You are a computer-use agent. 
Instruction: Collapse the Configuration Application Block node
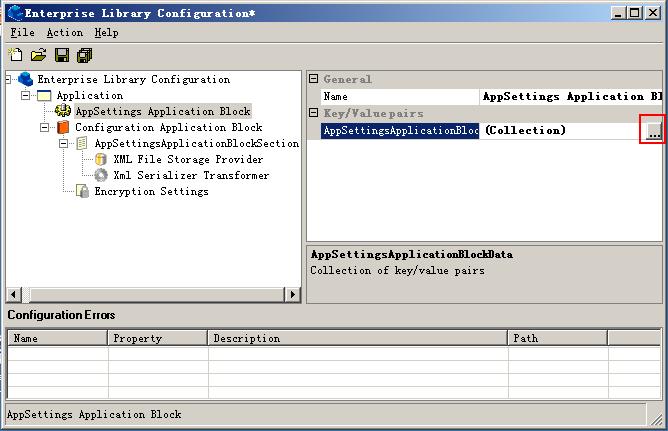[44, 128]
